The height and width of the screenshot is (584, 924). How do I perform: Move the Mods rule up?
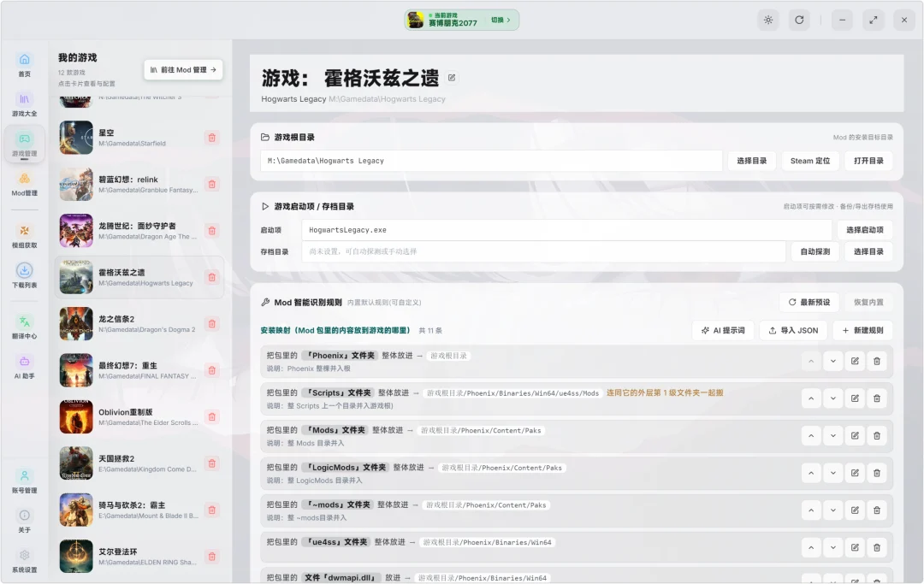pyautogui.click(x=811, y=435)
